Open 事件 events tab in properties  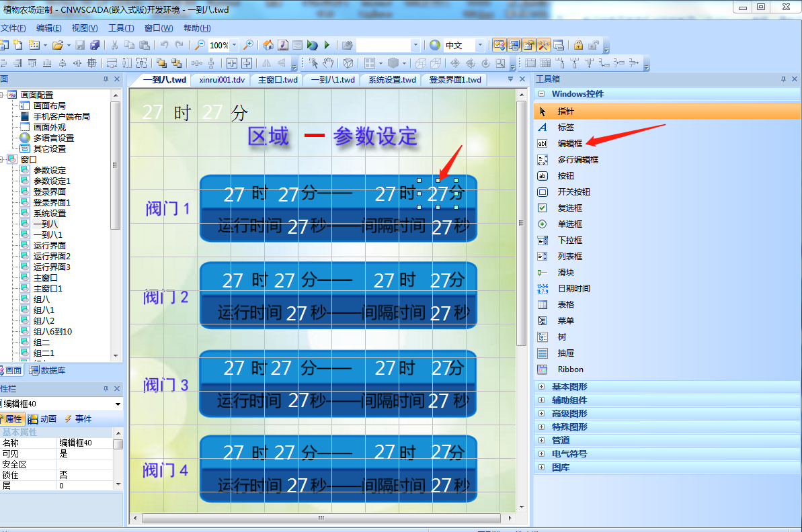coord(78,419)
